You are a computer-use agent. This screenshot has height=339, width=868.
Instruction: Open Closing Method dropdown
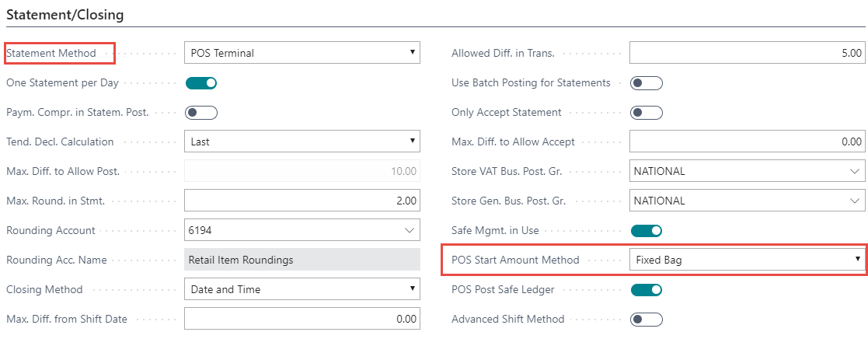pos(302,289)
